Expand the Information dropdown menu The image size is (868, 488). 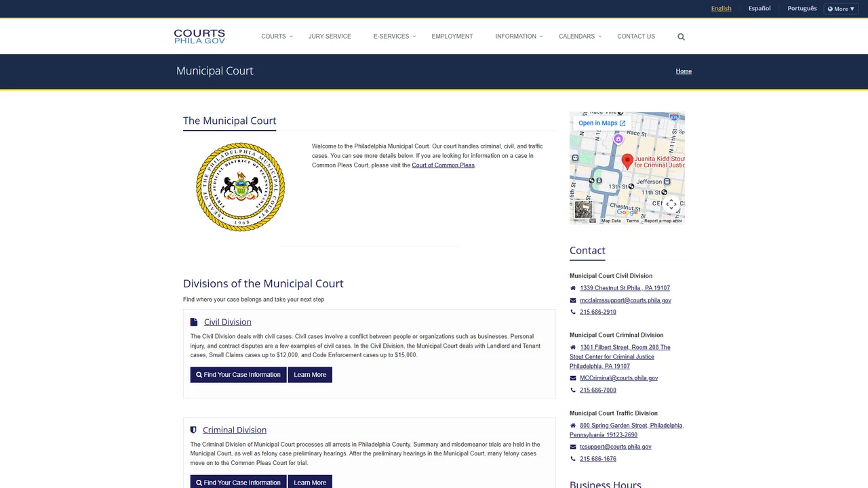519,37
